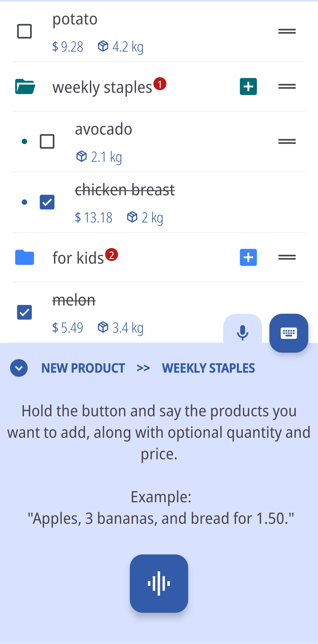
Task: Select the NEW PRODUCT label
Action: click(83, 368)
